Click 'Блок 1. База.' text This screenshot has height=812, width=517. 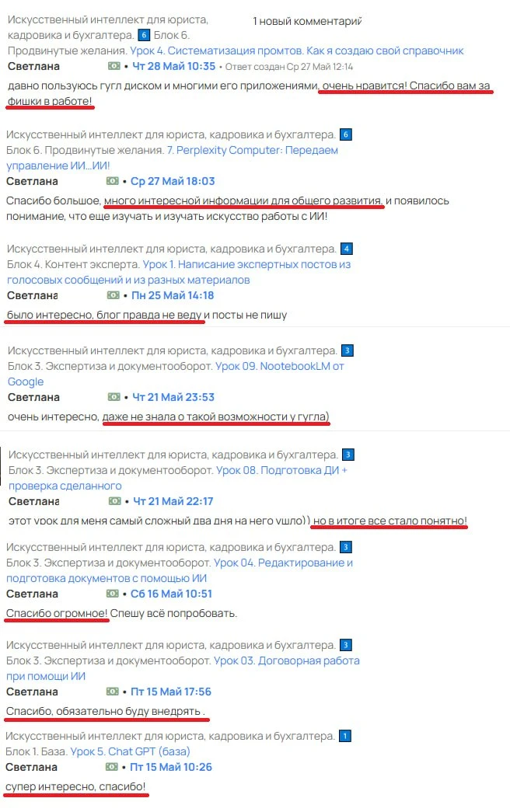37,751
